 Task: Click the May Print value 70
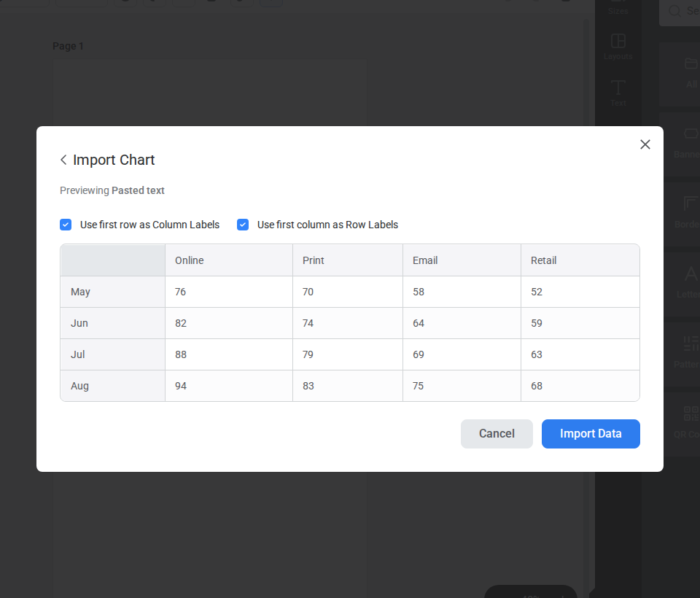[348, 292]
